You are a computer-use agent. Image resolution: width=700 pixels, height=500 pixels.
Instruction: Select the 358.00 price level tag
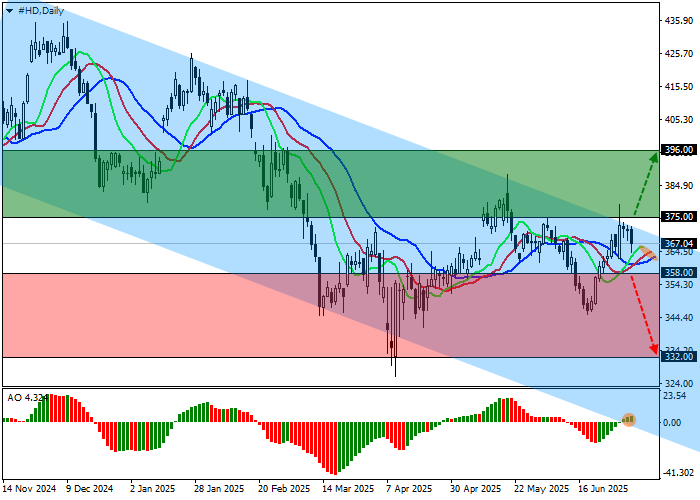679,272
